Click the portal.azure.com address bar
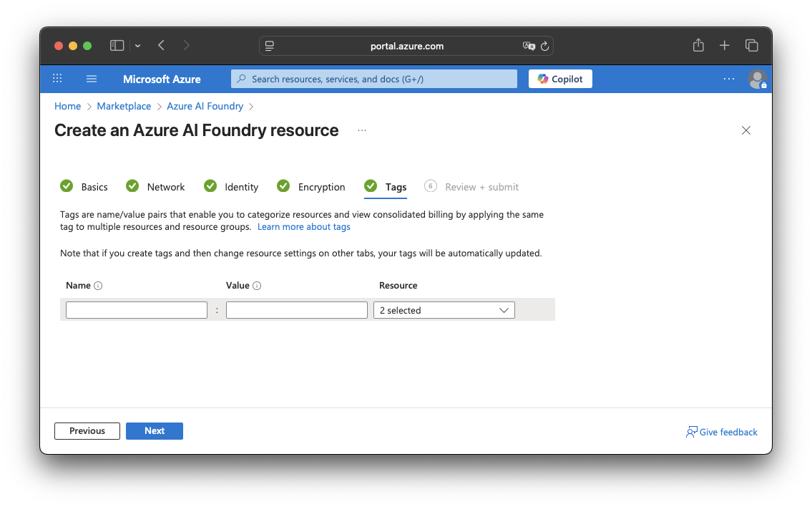Screen dimensions: 812x507 click(x=406, y=46)
